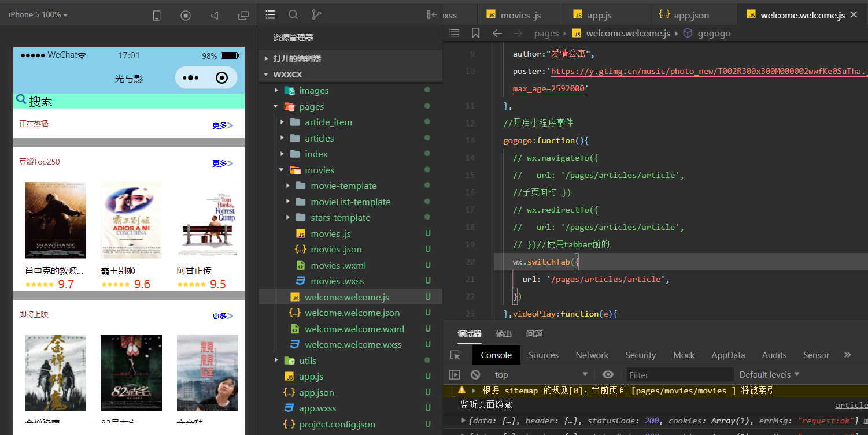The width and height of the screenshot is (868, 435).
Task: Expand the stars-template folder
Action: coord(287,218)
